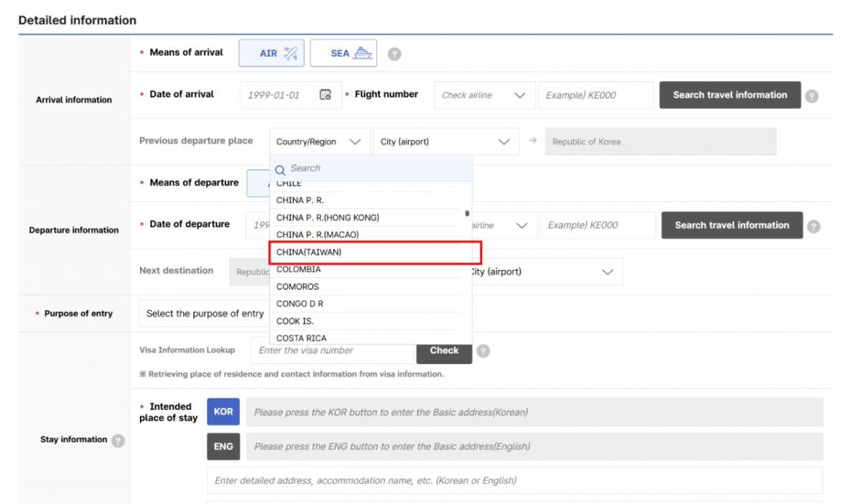Expand the arrival Check airline dropdown
The image size is (862, 504).
[x=485, y=95]
